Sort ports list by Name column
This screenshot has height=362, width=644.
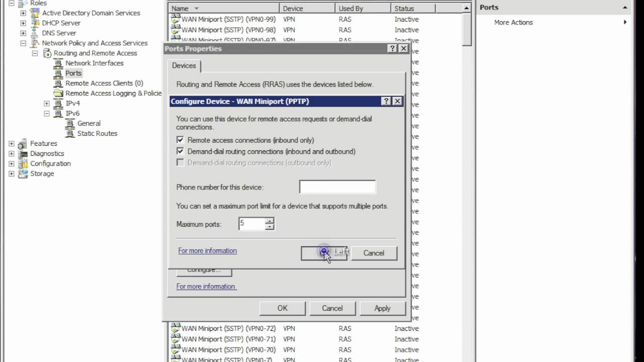[224, 9]
